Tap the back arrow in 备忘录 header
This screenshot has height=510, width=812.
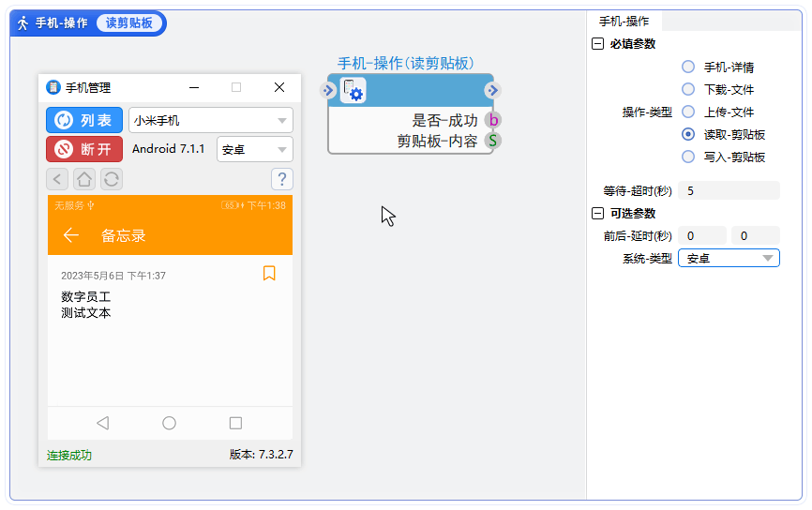click(71, 235)
